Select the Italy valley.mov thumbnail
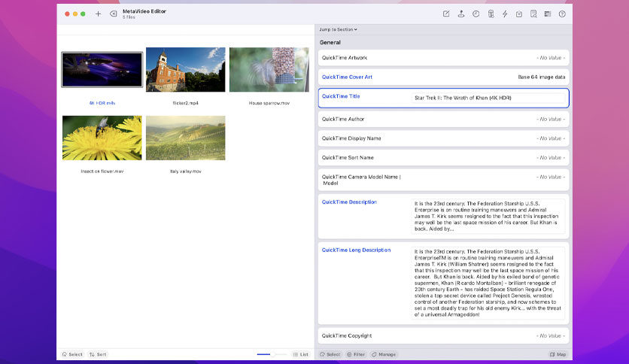 (x=185, y=138)
